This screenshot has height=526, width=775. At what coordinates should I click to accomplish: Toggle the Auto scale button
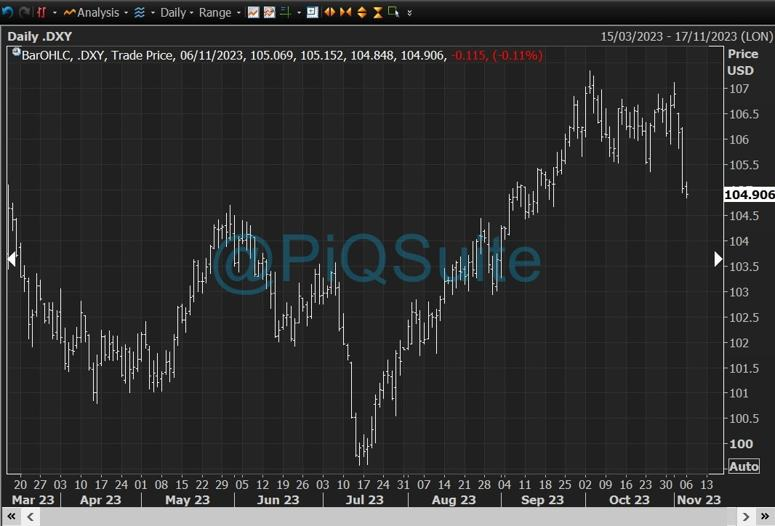(x=743, y=466)
